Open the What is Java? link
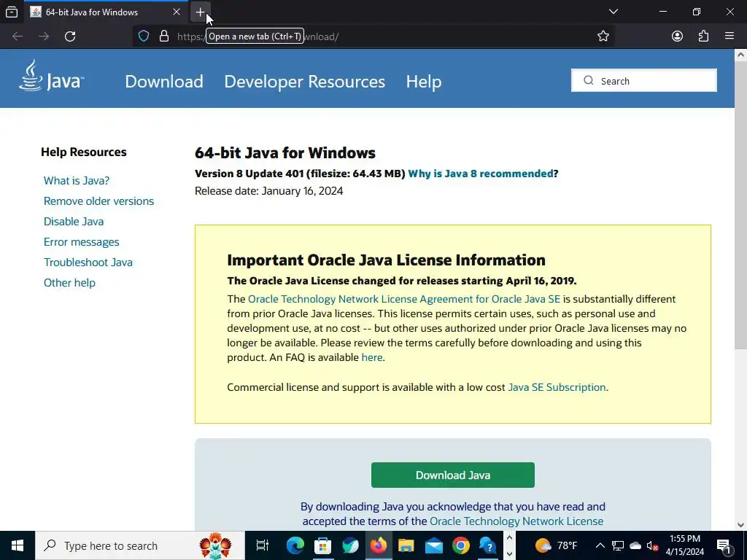This screenshot has height=560, width=747. (76, 181)
